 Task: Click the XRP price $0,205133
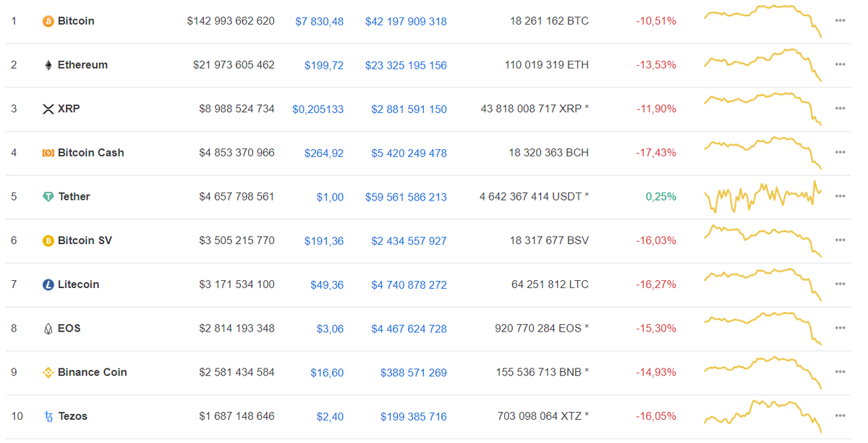click(318, 109)
